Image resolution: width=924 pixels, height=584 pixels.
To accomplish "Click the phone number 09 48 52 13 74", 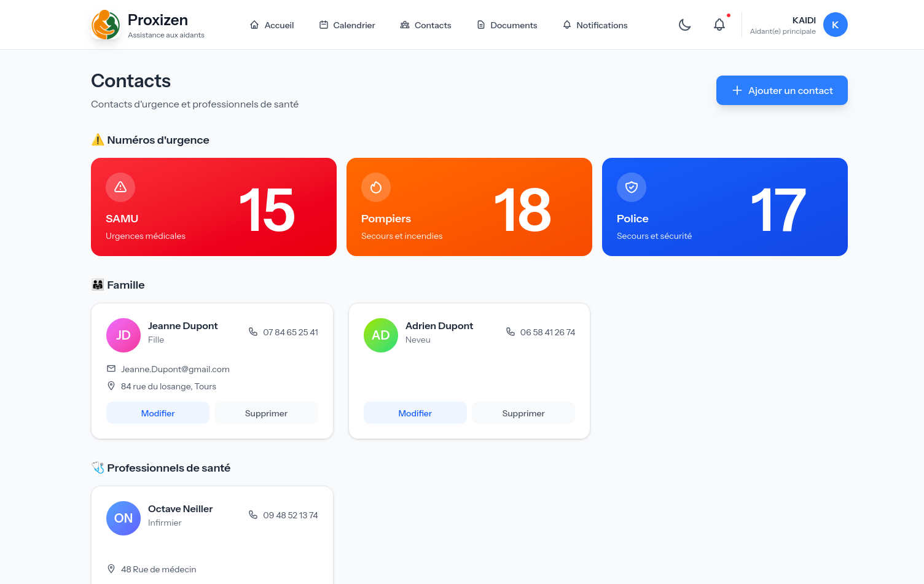I will tap(291, 515).
